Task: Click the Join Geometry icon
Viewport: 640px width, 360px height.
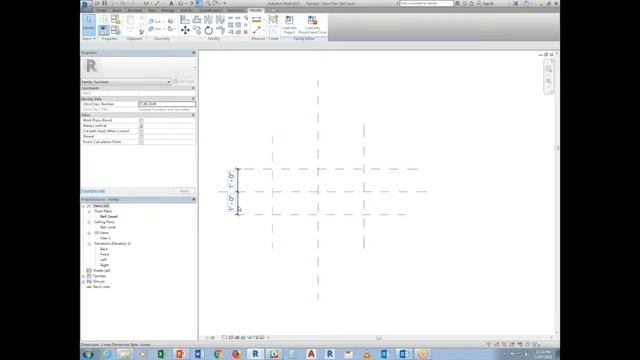Action: [151, 29]
